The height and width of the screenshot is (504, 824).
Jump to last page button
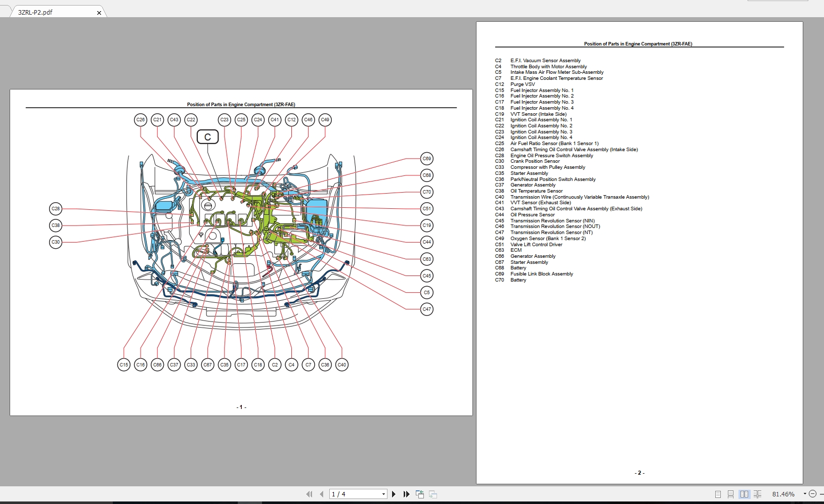pos(406,494)
